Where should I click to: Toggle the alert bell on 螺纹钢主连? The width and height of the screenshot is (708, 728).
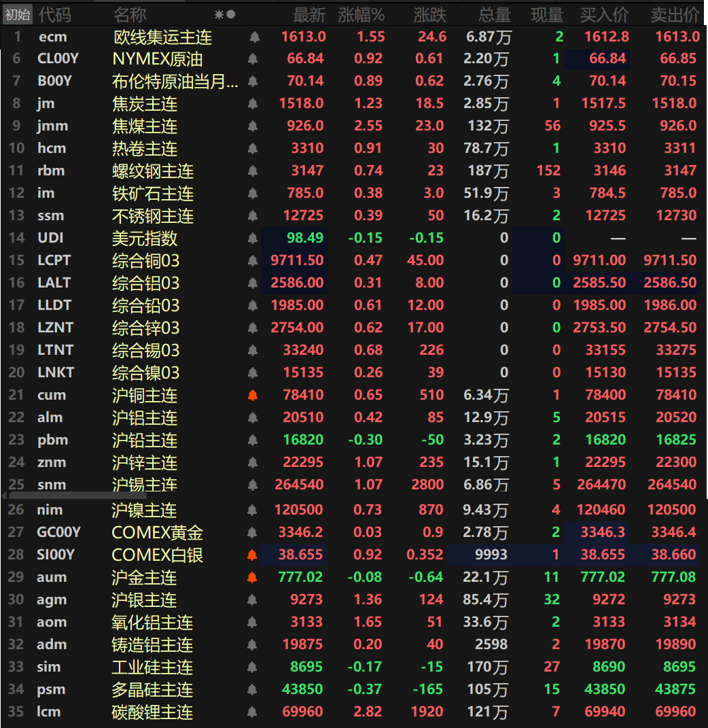[x=253, y=171]
